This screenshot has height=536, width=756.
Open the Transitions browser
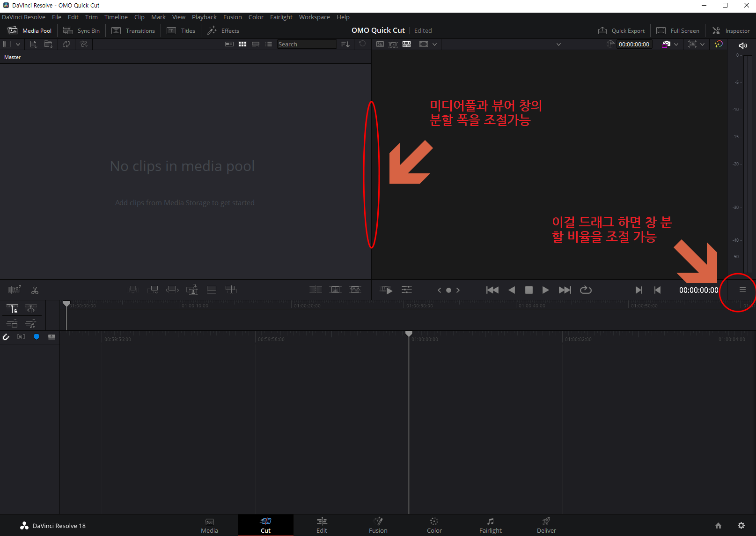(133, 30)
